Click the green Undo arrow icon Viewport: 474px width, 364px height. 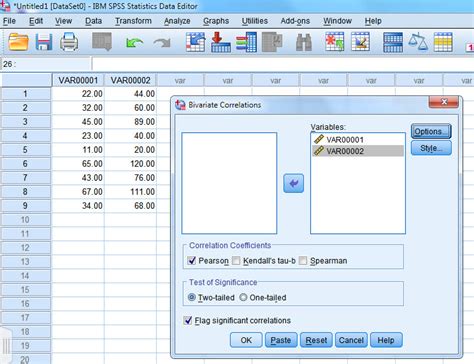tap(134, 42)
